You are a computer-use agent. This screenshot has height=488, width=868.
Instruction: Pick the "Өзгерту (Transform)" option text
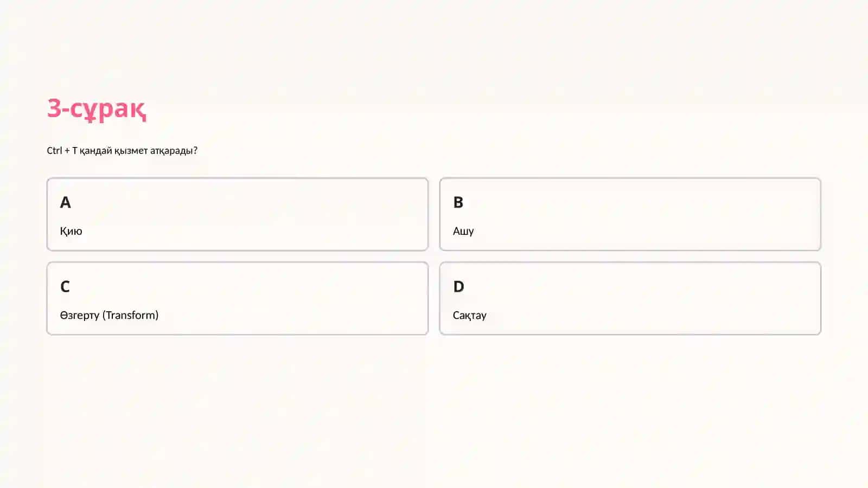click(x=109, y=315)
